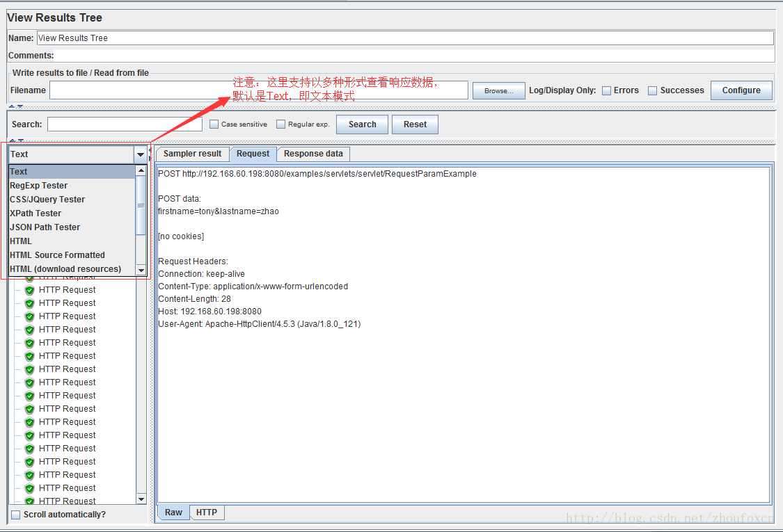Toggle Case sensitive search option
The width and height of the screenshot is (783, 532).
pyautogui.click(x=214, y=124)
